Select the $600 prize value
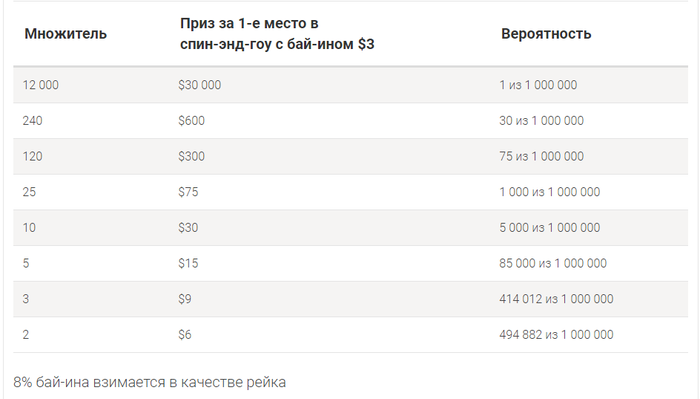Image resolution: width=700 pixels, height=399 pixels. 192,121
